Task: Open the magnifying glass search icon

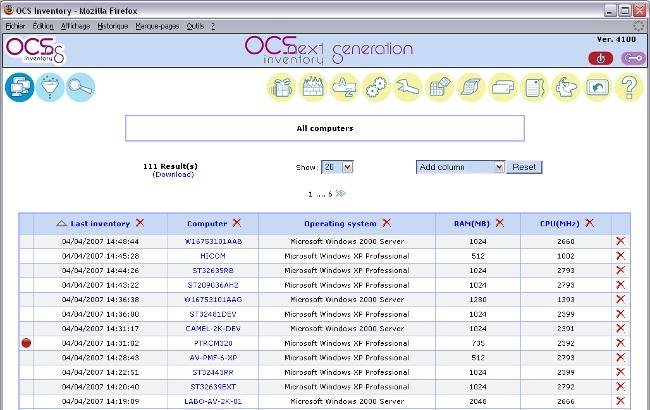Action: click(x=81, y=88)
